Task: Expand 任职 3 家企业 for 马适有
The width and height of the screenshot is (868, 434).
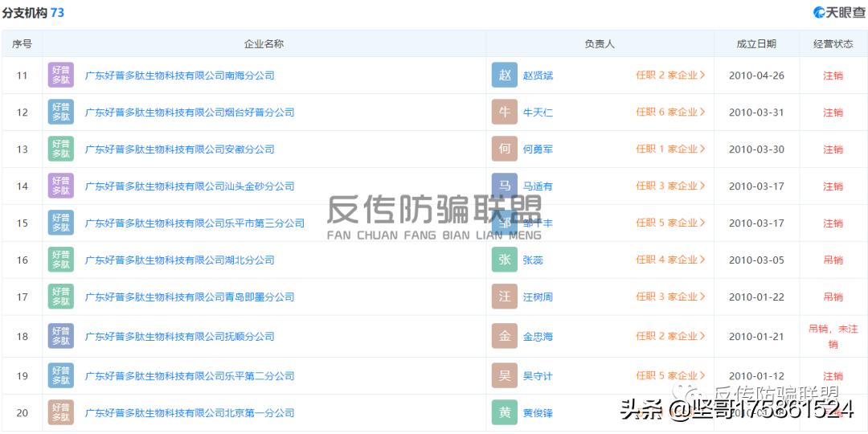Action: coord(670,186)
